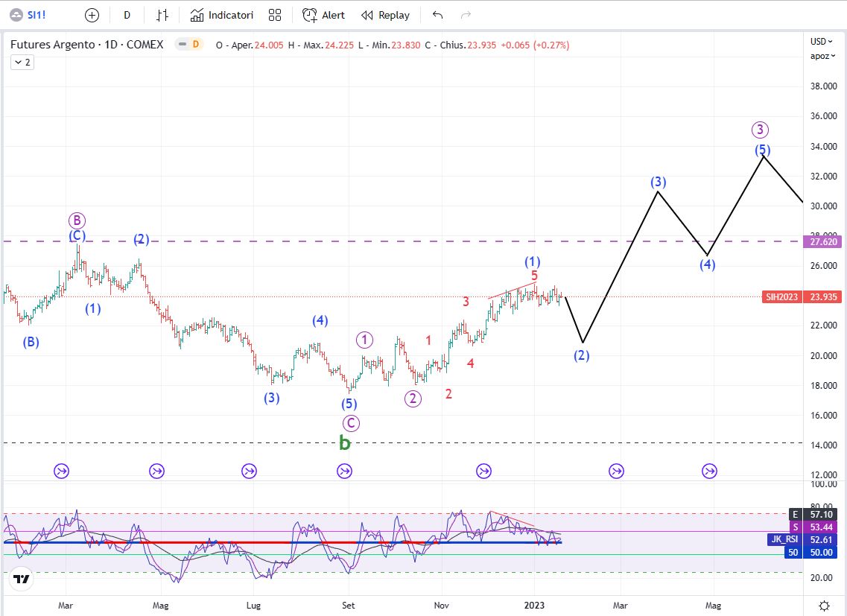Image resolution: width=847 pixels, height=616 pixels.
Task: Open the candlestick chart type selector
Action: [x=162, y=15]
